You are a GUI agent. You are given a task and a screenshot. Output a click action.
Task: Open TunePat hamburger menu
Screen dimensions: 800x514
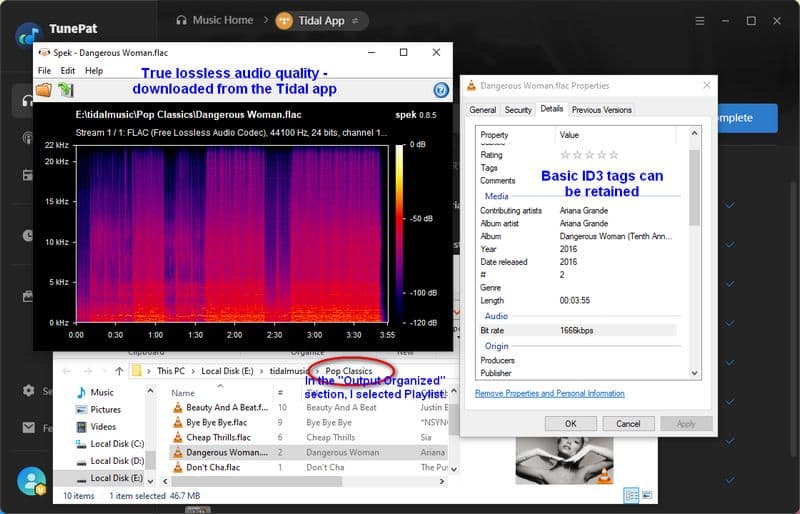(699, 21)
